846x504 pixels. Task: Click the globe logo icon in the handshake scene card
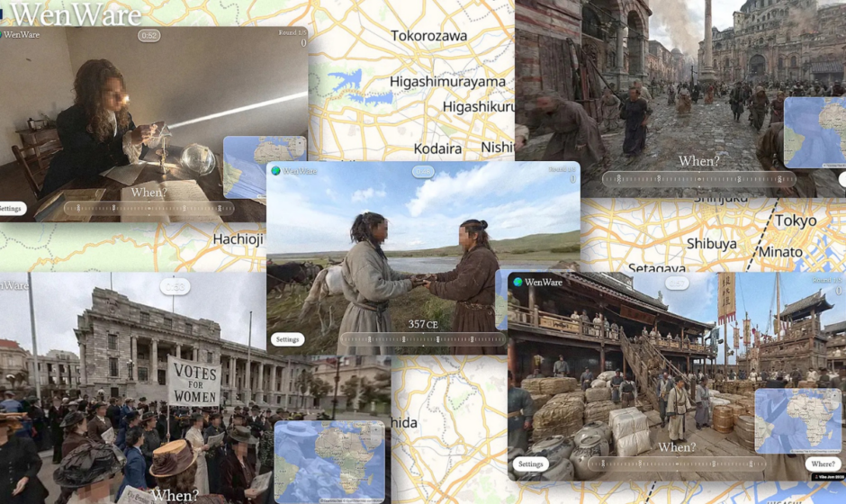[275, 171]
